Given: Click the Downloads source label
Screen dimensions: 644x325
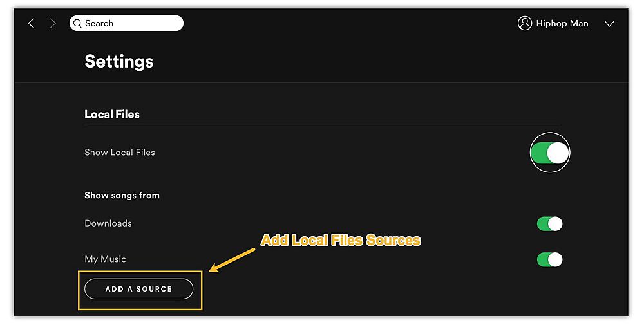Looking at the screenshot, I should 108,223.
